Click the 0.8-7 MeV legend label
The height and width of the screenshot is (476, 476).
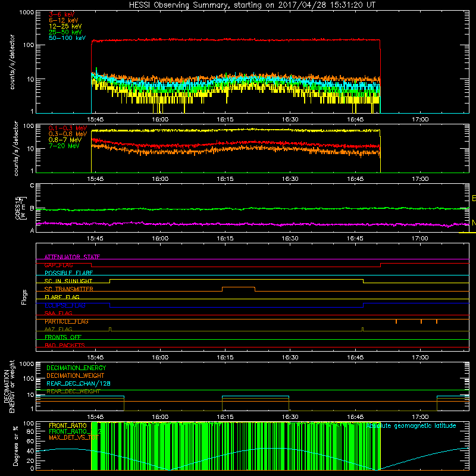pyautogui.click(x=65, y=140)
